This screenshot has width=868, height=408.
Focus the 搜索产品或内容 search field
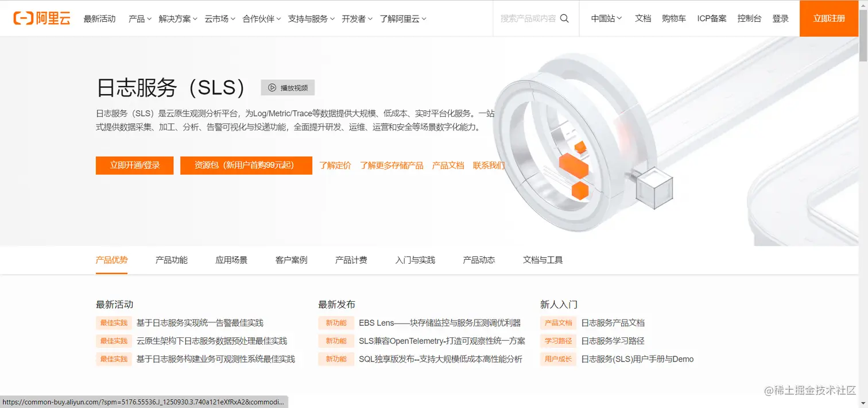pos(528,18)
